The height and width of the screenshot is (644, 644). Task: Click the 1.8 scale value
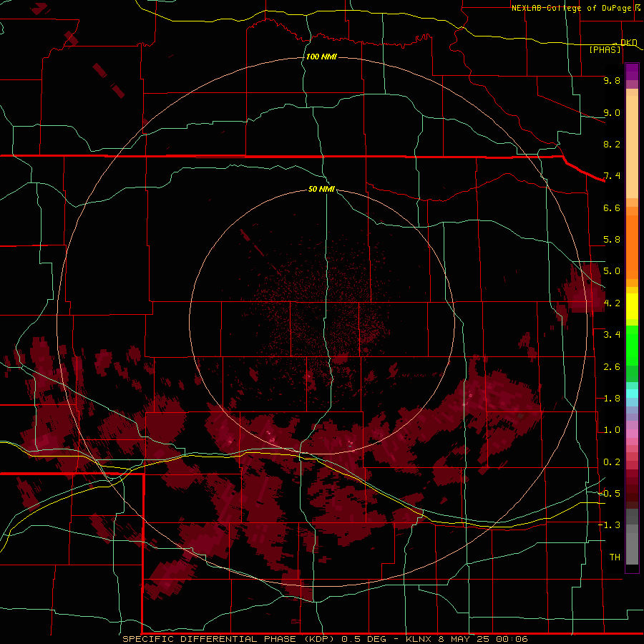click(x=612, y=399)
